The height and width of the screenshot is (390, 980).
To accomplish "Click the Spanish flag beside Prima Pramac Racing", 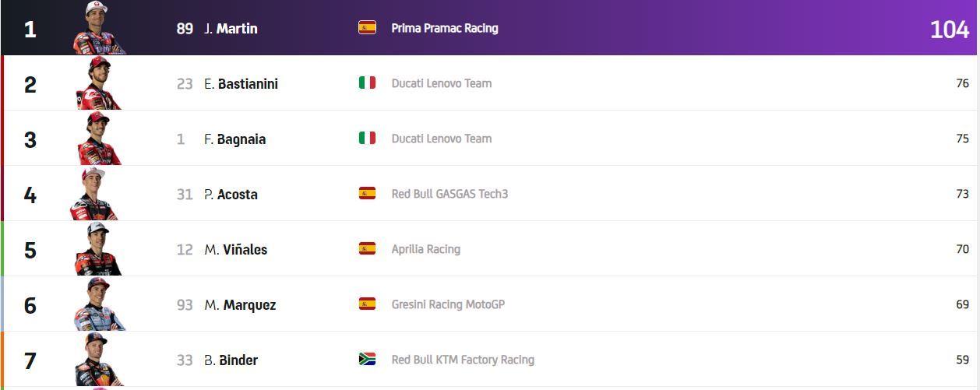I will pos(367,28).
